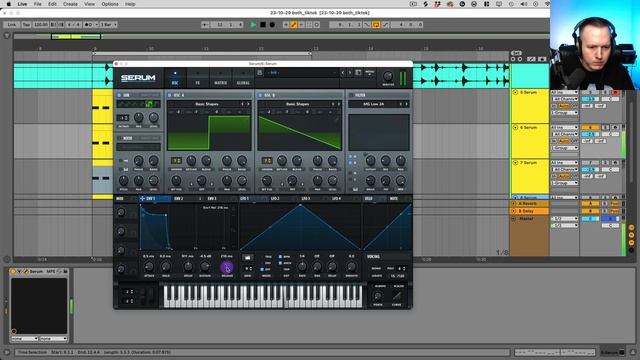Open the Ableton Create menu
The image size is (640, 360).
(x=70, y=4)
